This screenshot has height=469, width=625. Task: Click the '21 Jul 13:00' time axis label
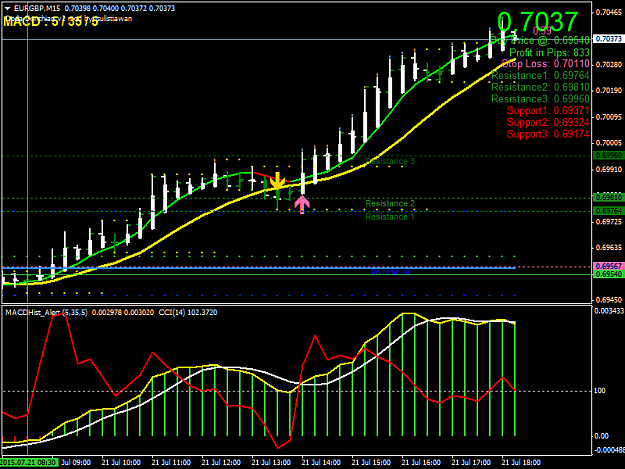pyautogui.click(x=271, y=462)
